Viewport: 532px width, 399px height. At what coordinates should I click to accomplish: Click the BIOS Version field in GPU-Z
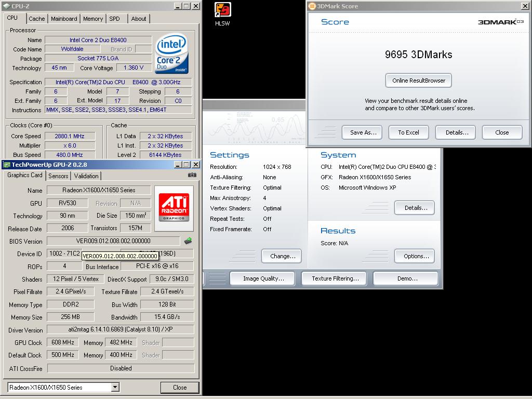pos(113,241)
